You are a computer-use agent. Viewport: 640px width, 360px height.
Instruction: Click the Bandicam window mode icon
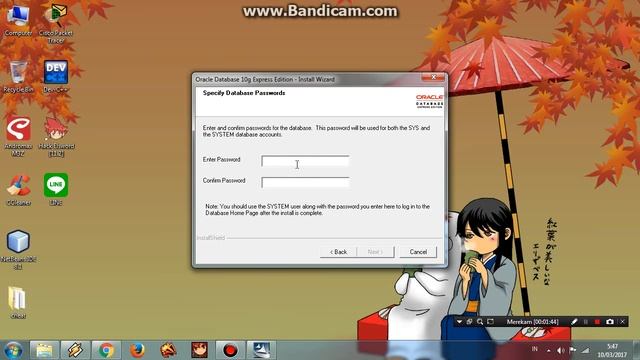tap(469, 322)
